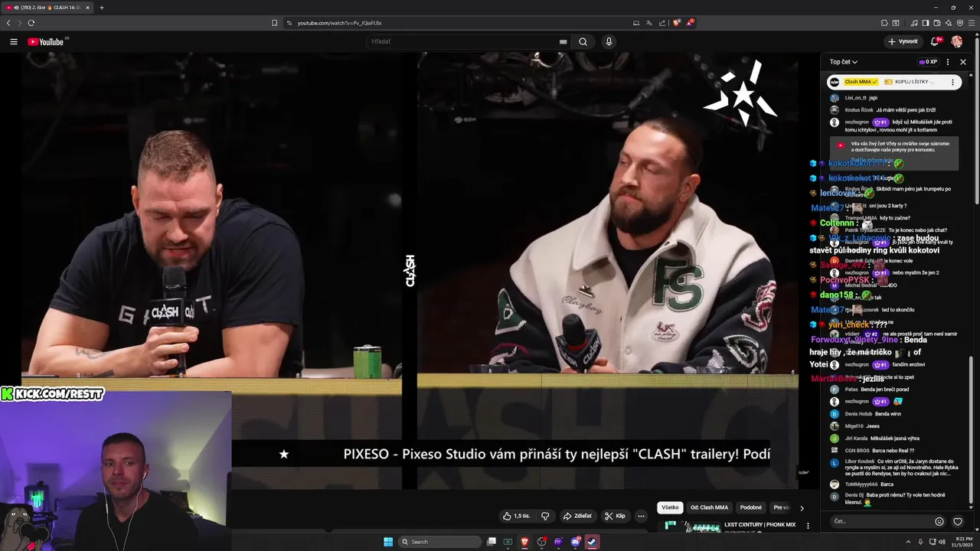Viewport: 980px width, 551px height.
Task: Open Windows Start menu
Action: click(x=388, y=542)
